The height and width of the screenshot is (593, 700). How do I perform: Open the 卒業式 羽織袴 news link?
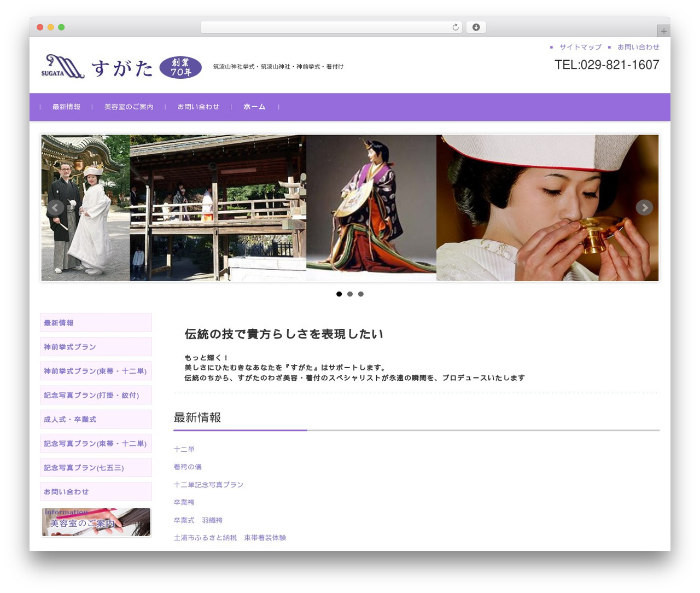click(x=198, y=520)
